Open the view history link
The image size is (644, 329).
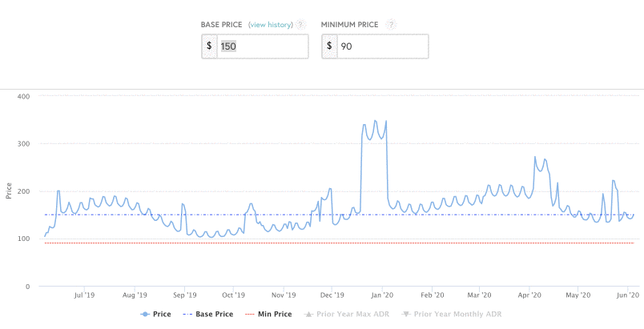pyautogui.click(x=271, y=25)
